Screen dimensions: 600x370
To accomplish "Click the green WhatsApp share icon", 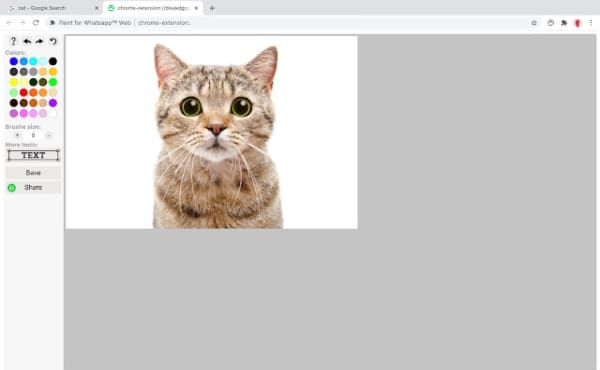I will click(12, 187).
